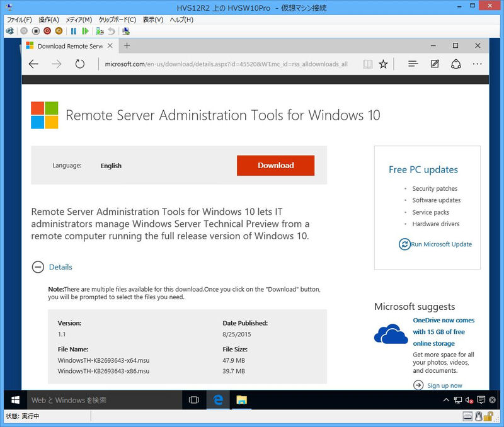504x427 pixels.
Task: Open the ヘルプ(H) menu
Action: coord(181,20)
